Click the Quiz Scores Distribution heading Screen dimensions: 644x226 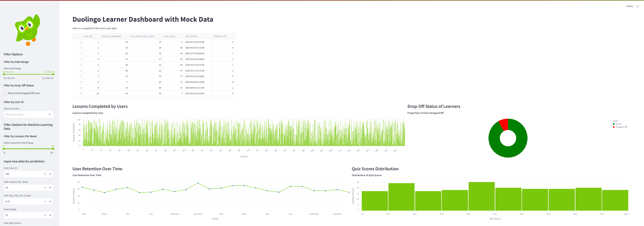coord(375,169)
